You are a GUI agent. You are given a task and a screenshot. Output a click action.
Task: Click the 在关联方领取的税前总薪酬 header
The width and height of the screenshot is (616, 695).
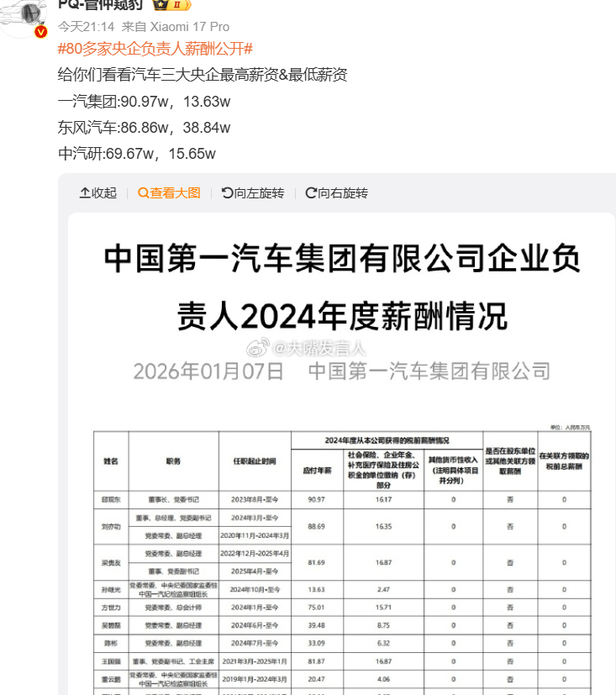(564, 461)
